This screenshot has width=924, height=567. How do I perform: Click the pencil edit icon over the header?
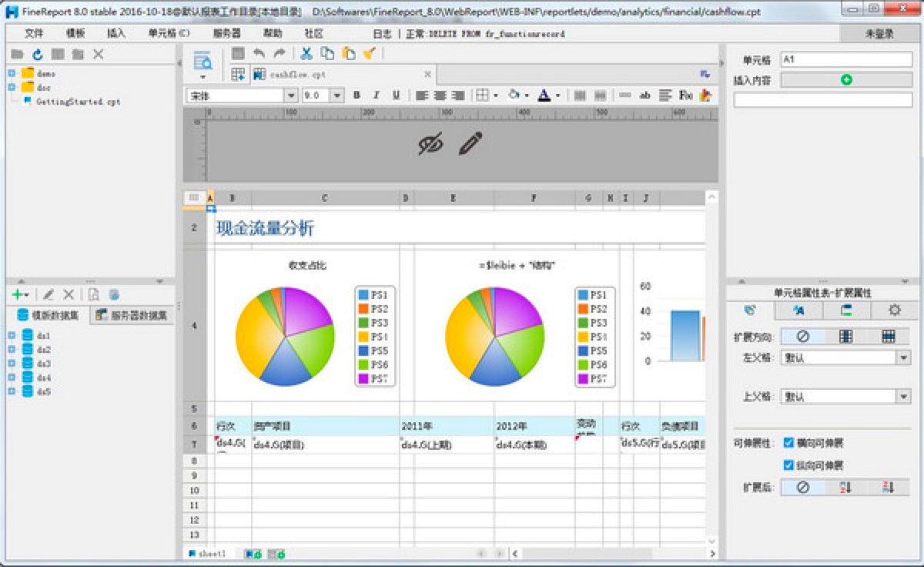[470, 143]
